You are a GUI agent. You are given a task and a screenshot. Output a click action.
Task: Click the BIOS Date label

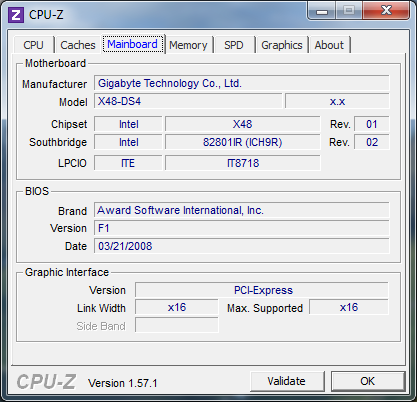[x=76, y=246]
